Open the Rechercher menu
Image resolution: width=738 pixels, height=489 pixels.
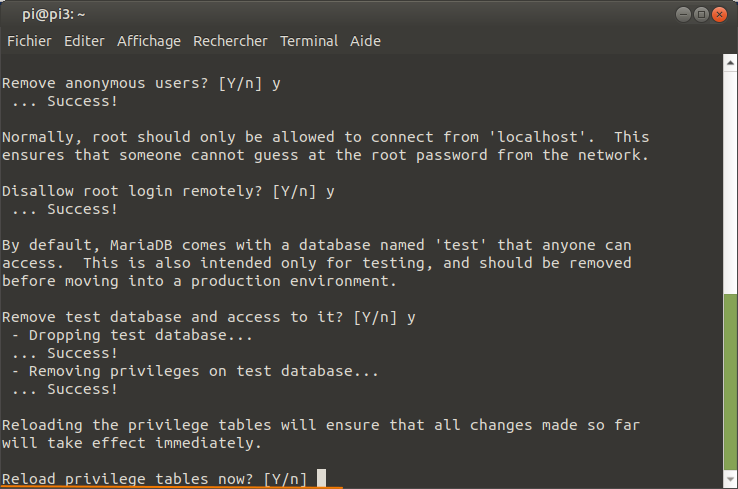(230, 41)
